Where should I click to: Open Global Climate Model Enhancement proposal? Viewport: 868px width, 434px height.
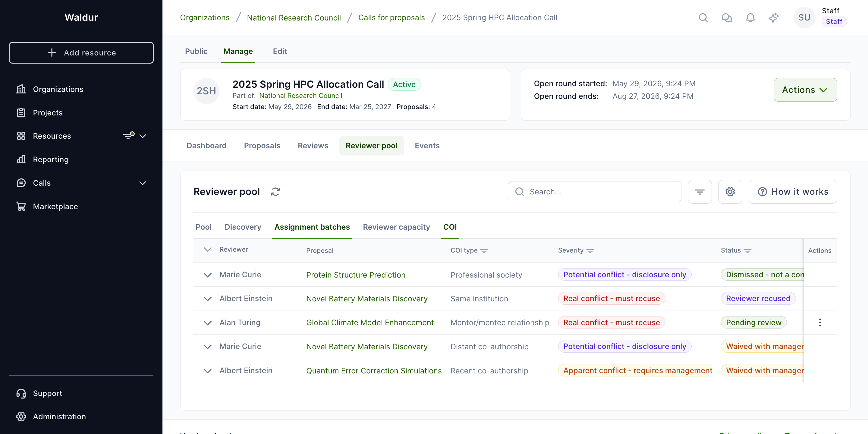[370, 322]
